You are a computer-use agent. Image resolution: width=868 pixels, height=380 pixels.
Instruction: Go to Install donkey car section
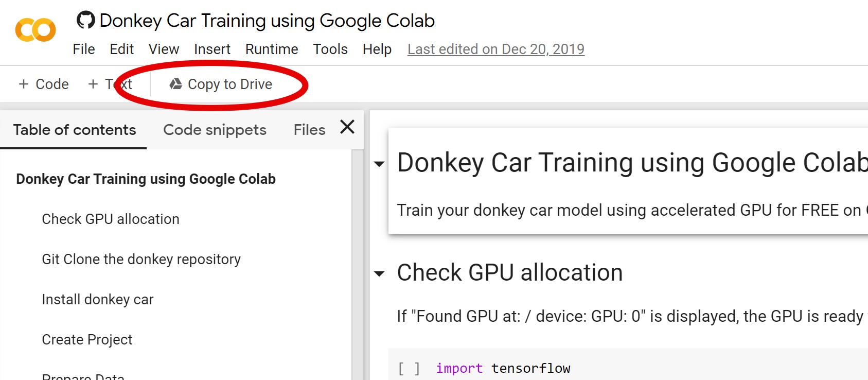click(x=98, y=299)
